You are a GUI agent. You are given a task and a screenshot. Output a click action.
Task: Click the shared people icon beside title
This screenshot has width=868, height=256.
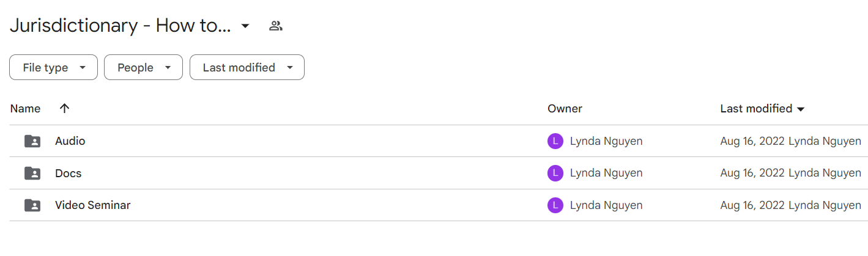point(276,26)
